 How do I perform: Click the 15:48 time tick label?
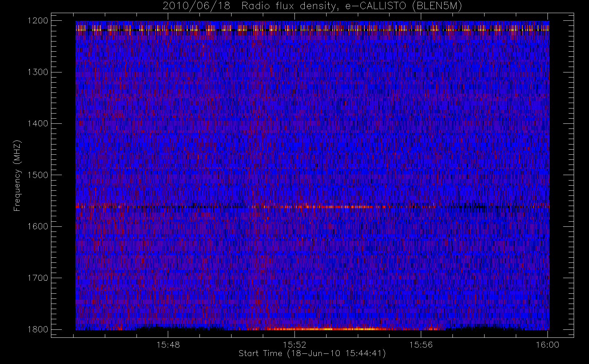coord(168,345)
